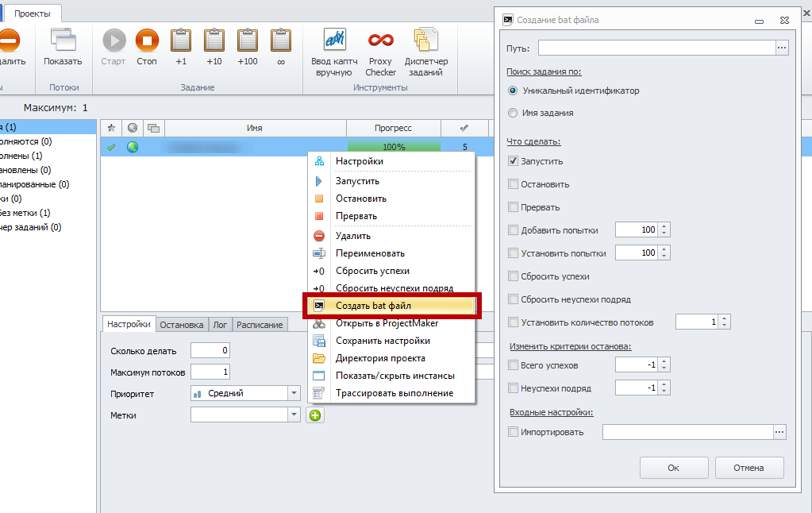The image size is (812, 513).
Task: Select Имя задания radio button
Action: click(x=513, y=113)
